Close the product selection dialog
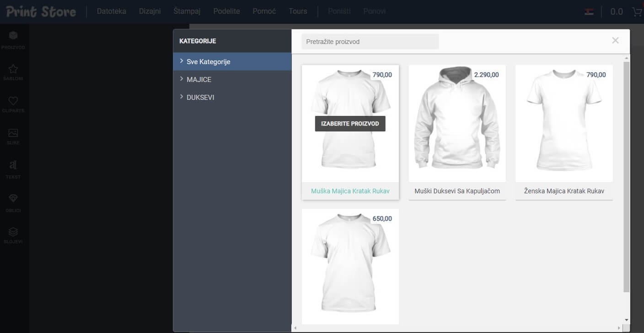Viewport: 644px width, 333px height. point(615,40)
